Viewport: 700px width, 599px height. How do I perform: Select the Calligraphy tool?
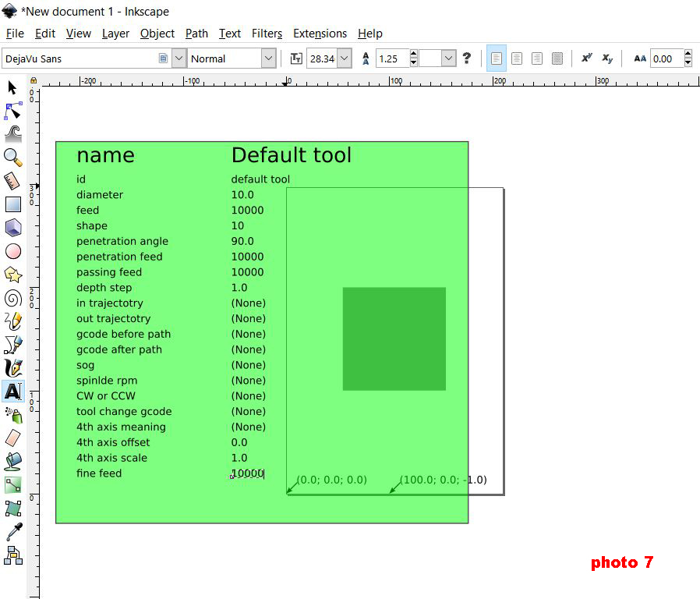[13, 367]
